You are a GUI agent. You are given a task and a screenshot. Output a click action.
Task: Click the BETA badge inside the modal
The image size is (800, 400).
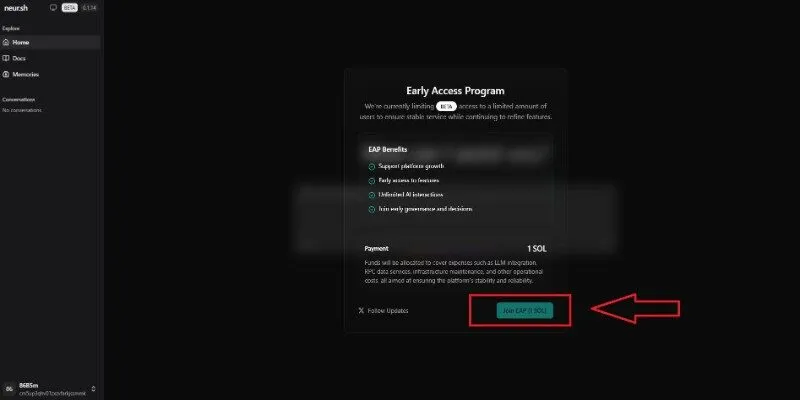pyautogui.click(x=446, y=107)
